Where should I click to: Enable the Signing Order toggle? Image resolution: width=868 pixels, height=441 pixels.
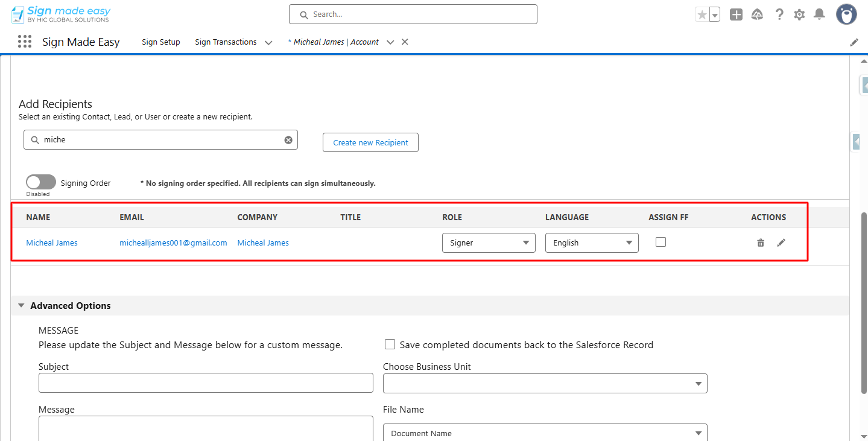tap(41, 182)
